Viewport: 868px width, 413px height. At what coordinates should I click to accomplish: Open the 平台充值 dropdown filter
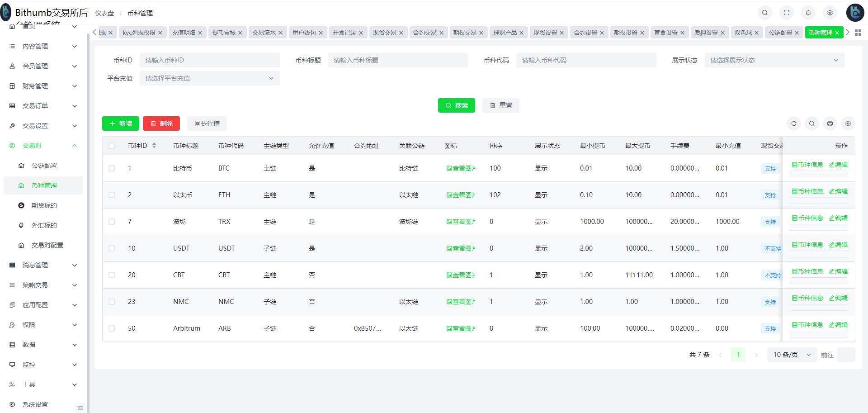[x=209, y=78]
